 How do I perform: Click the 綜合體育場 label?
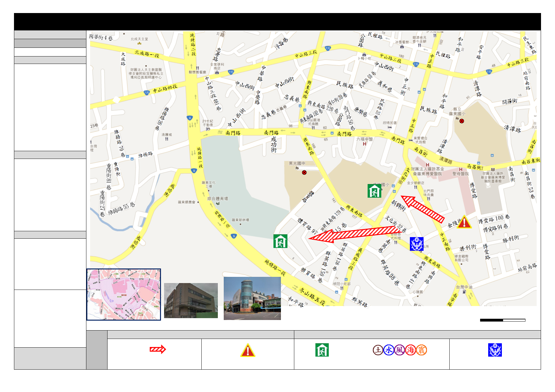(x=218, y=199)
